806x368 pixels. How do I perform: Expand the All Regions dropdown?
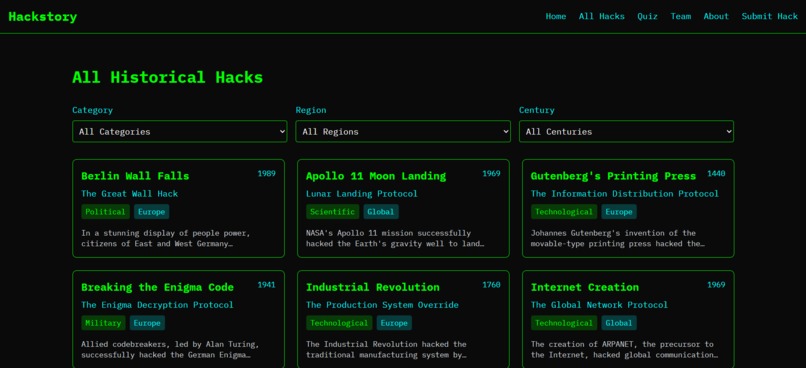[x=403, y=132]
